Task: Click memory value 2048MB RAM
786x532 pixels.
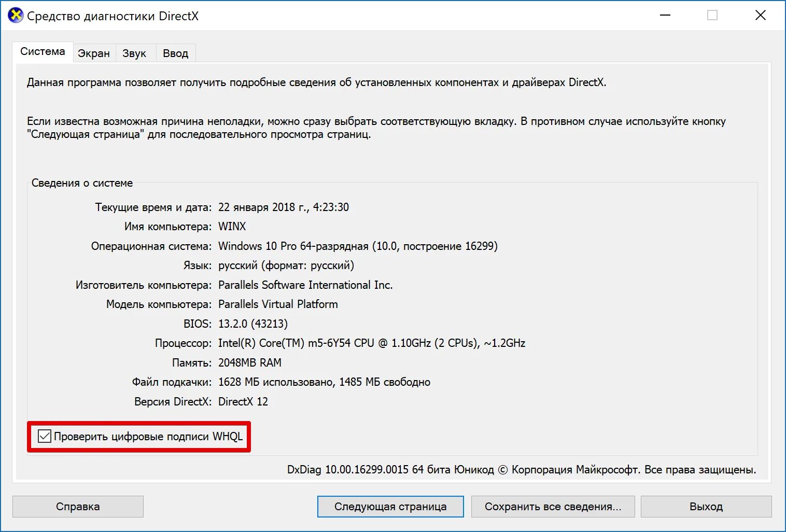Action: coord(250,363)
